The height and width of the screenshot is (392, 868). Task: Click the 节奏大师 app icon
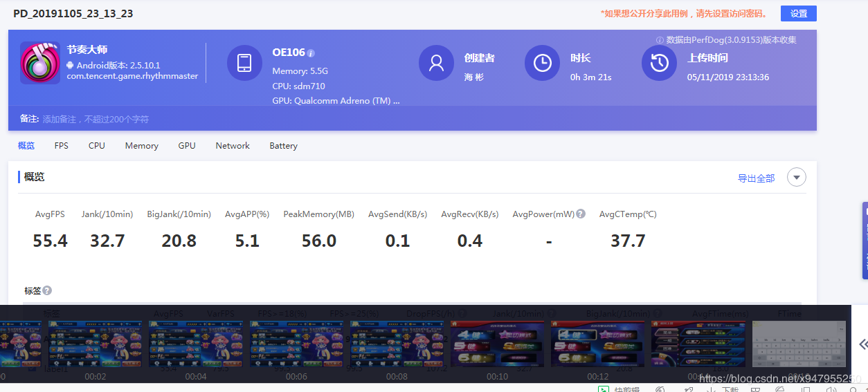[x=40, y=63]
